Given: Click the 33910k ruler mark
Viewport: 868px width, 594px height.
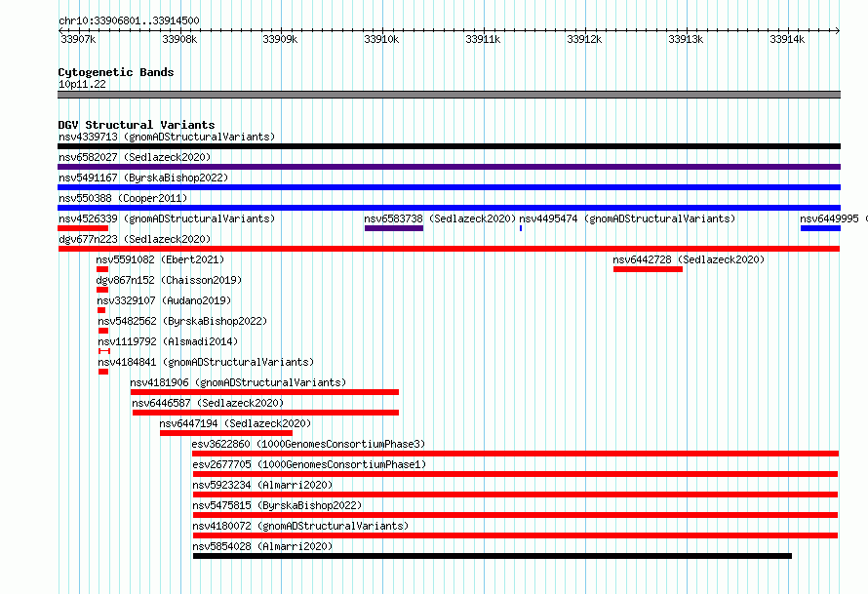Looking at the screenshot, I should tap(381, 39).
